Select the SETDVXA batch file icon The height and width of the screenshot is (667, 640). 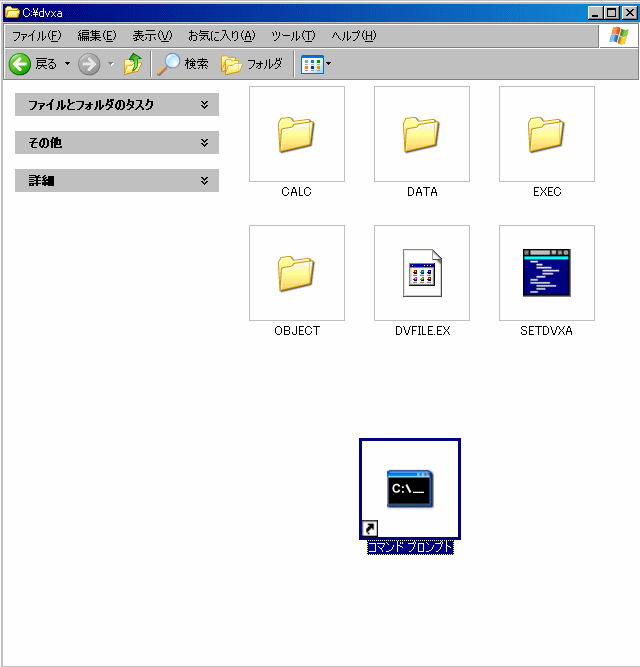[x=547, y=273]
